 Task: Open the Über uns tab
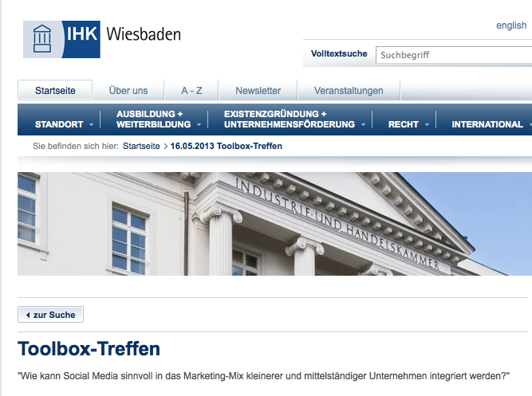[x=128, y=91]
